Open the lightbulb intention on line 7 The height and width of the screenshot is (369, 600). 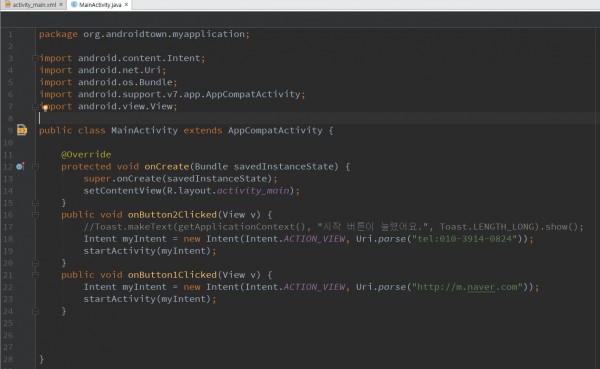click(x=45, y=108)
